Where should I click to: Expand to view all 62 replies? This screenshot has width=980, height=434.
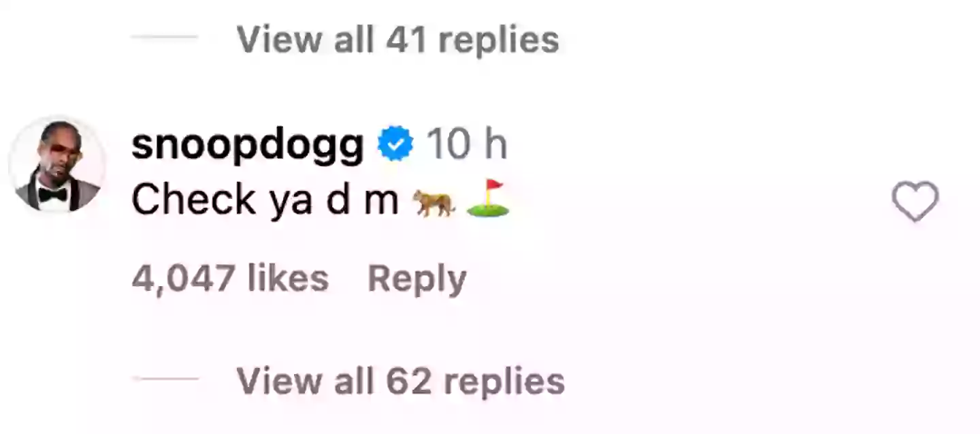tap(402, 380)
